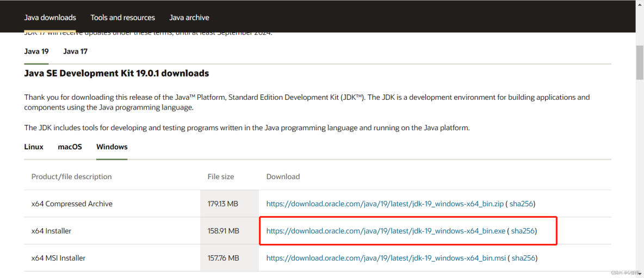The width and height of the screenshot is (644, 278).
Task: Switch to the macOS platform tab
Action: tap(70, 147)
